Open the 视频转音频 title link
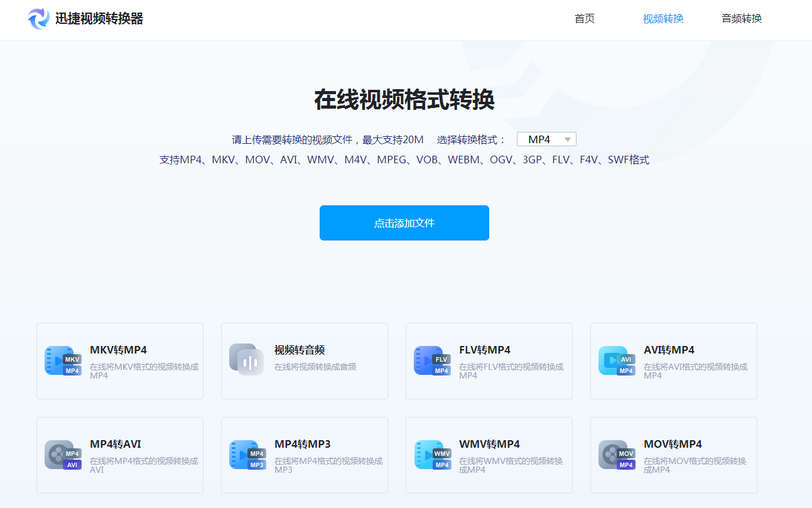812x508 pixels. point(300,350)
